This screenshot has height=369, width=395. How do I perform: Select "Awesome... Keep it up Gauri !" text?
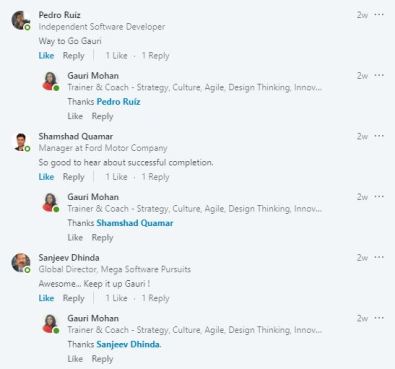[94, 284]
